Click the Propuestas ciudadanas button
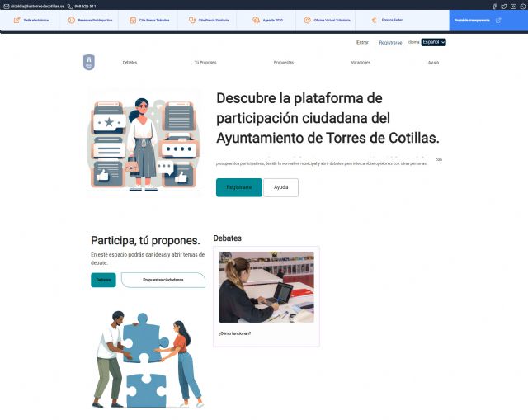 coord(163,280)
